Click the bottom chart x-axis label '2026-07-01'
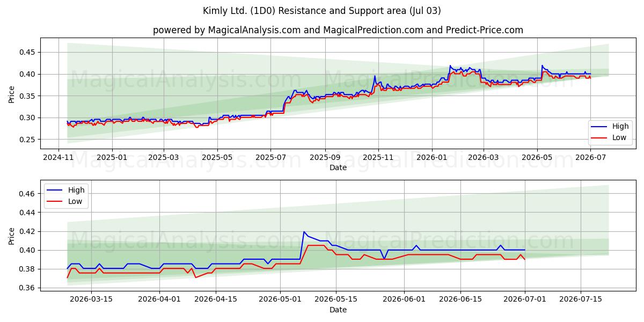Viewport: 644px width, 322px height. (524, 301)
